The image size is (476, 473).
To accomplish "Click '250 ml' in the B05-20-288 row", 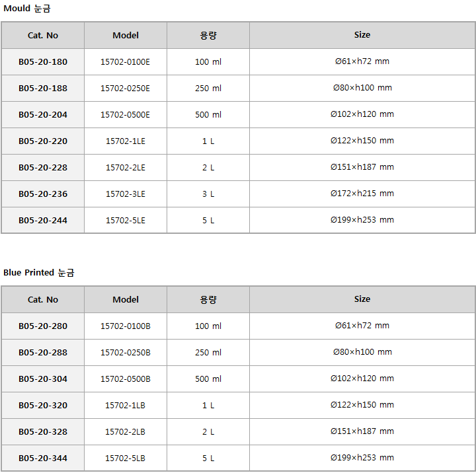I will point(208,353).
